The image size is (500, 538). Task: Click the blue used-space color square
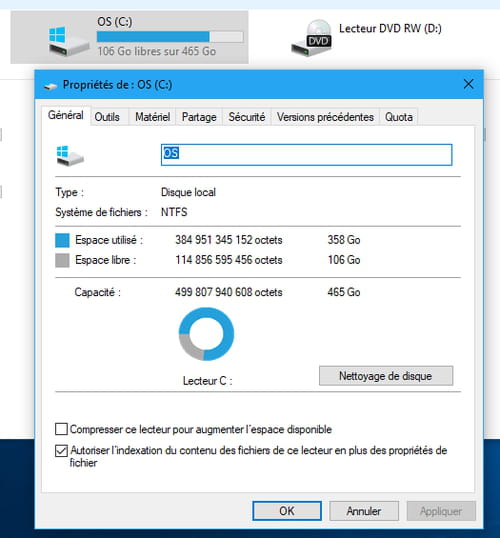point(62,240)
